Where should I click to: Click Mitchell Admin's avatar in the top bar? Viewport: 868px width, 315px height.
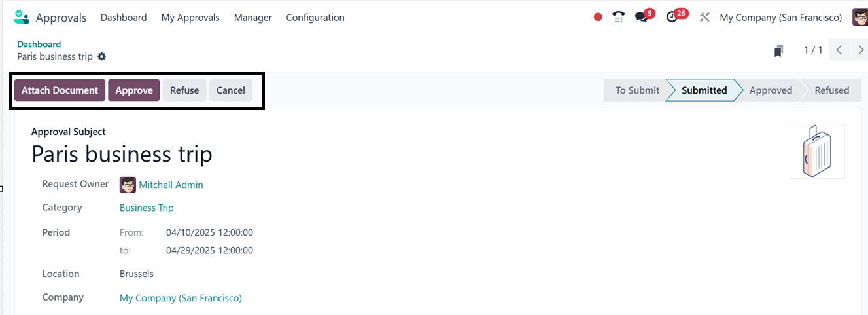click(860, 18)
